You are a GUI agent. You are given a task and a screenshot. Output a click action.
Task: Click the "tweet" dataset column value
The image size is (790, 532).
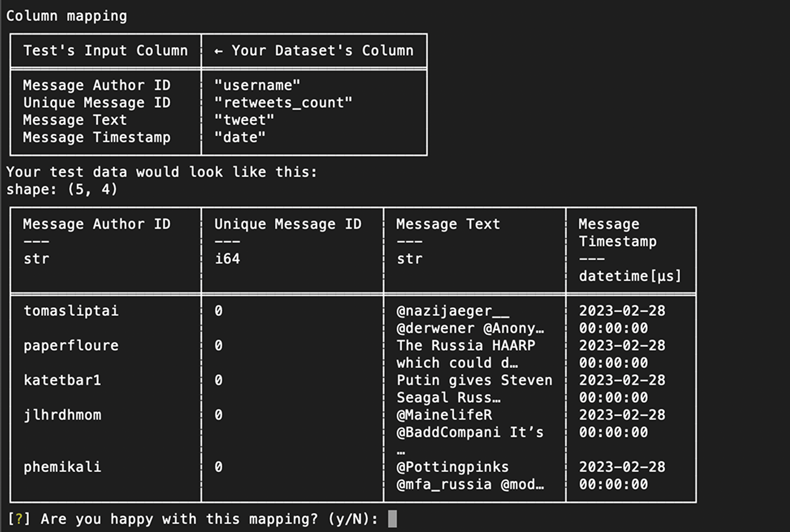244,120
